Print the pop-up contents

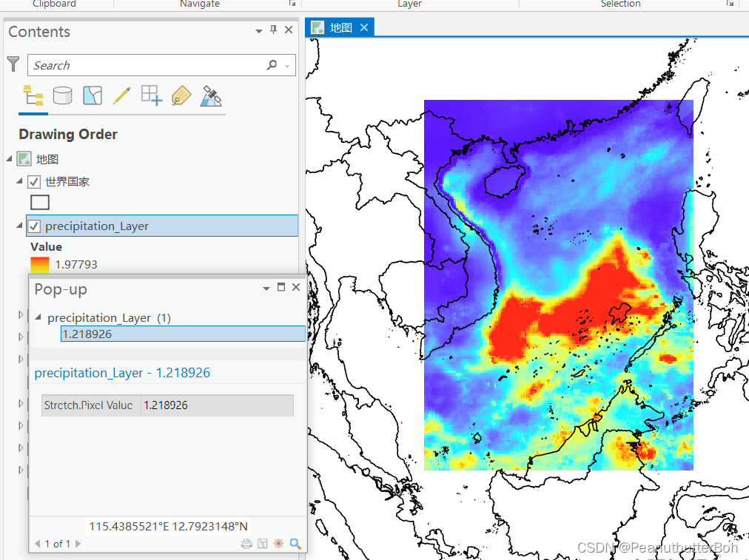pyautogui.click(x=246, y=543)
